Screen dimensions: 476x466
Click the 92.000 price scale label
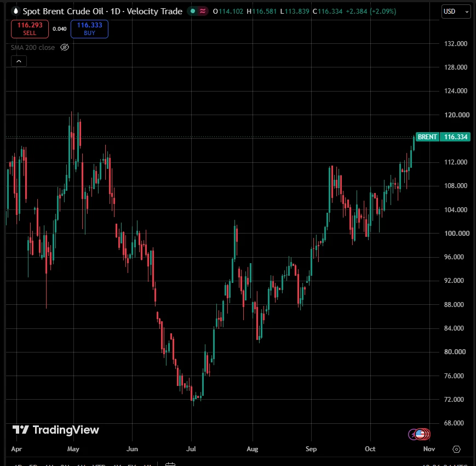point(454,280)
